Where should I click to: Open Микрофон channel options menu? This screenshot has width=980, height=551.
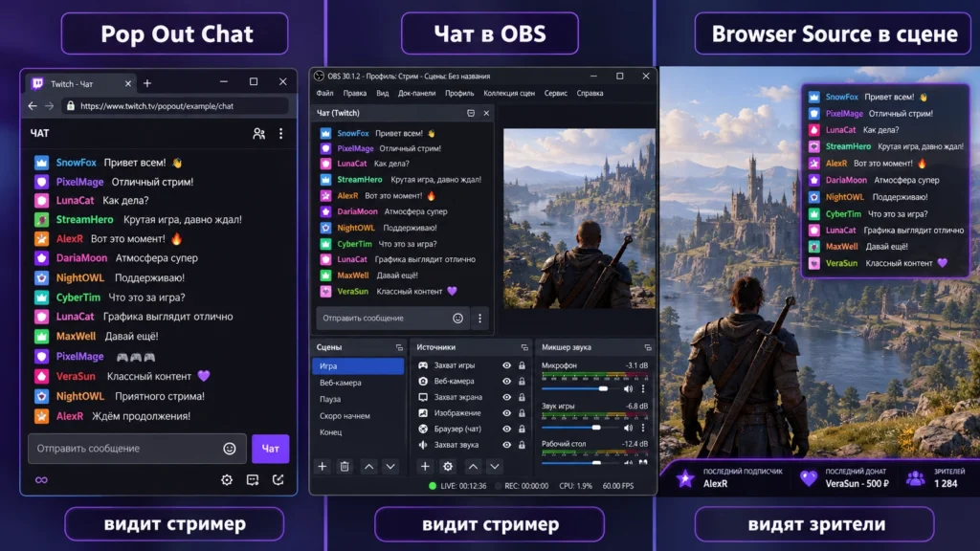point(643,388)
